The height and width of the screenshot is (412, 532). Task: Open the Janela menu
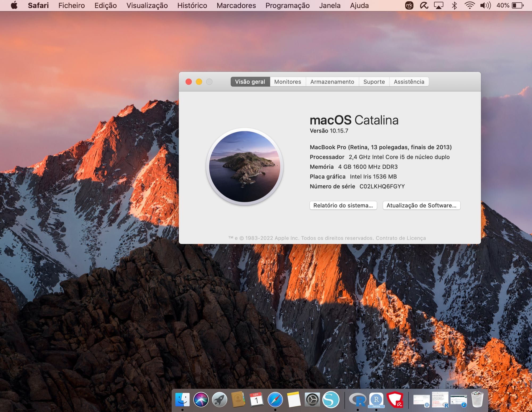point(330,5)
